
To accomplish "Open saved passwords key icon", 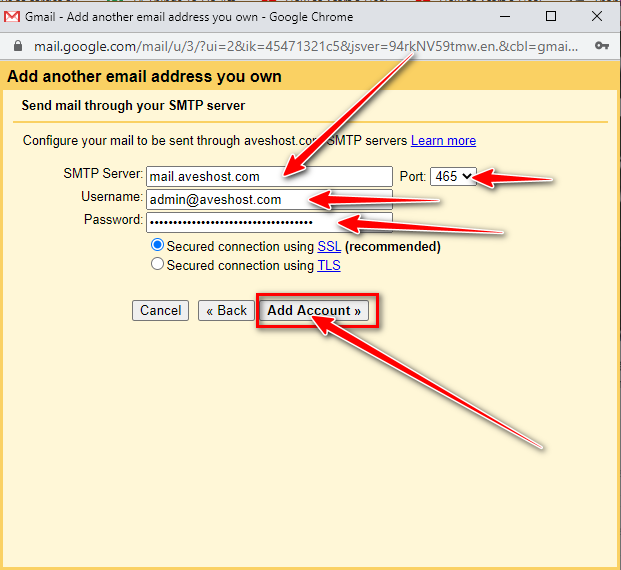I will 602,46.
